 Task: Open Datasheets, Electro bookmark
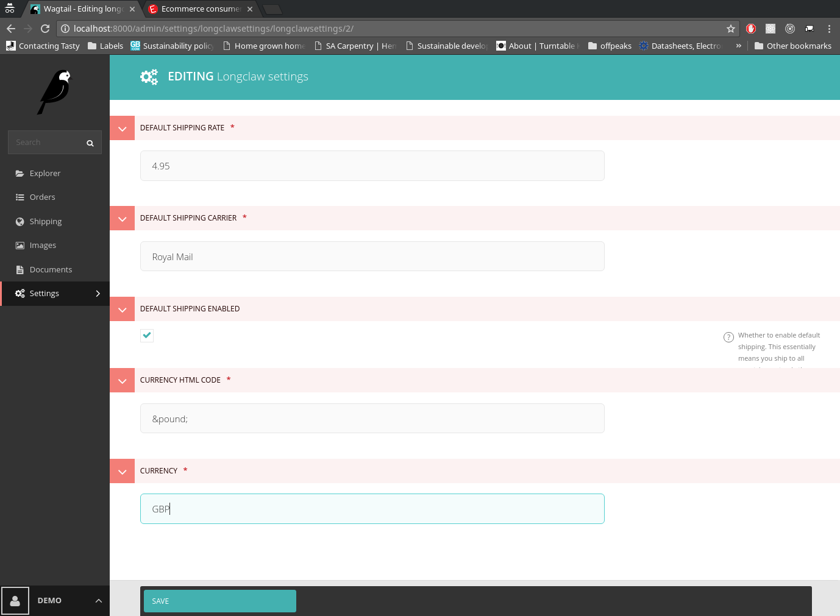[x=680, y=46]
